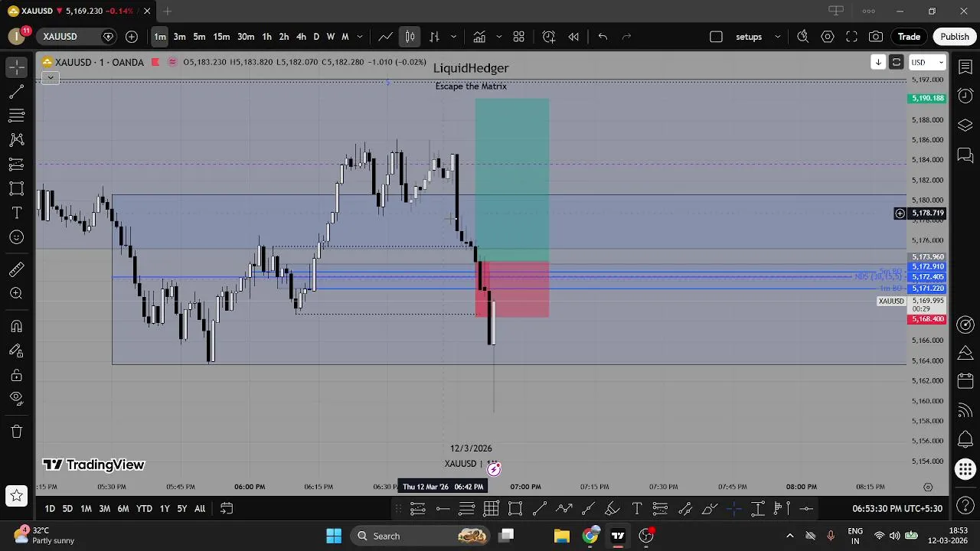Select the crosshair cursor tool in left sidebar
This screenshot has width=980, height=551.
(17, 67)
